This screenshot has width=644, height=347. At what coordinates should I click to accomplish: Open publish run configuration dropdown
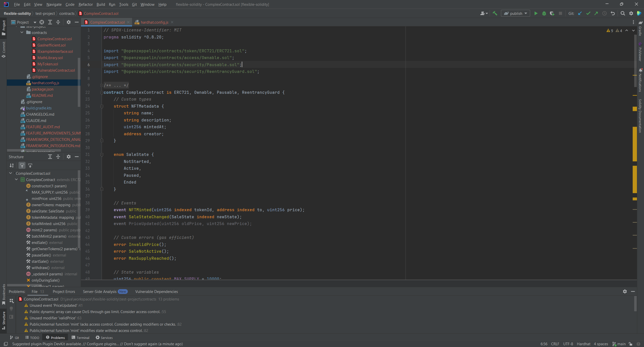coord(515,13)
